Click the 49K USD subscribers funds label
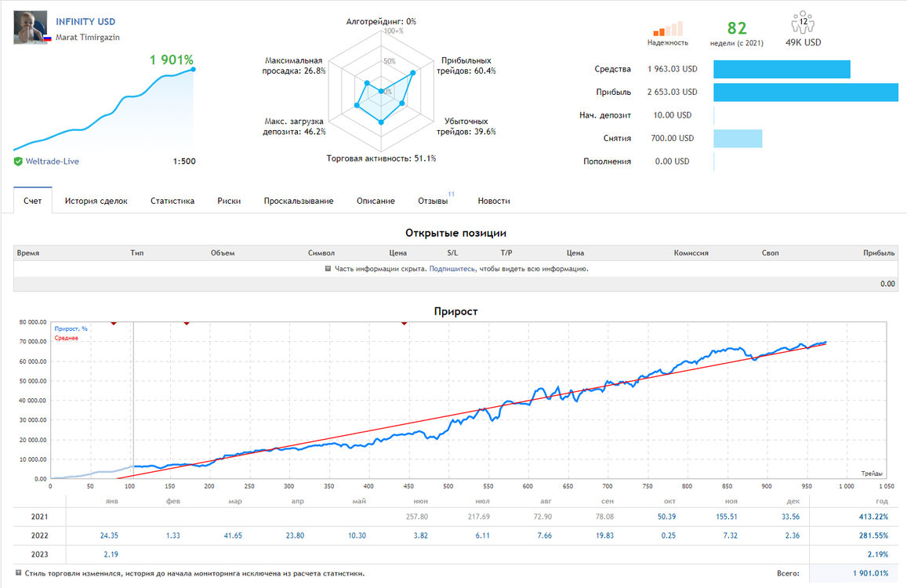Screen dimensions: 907x588 coord(803,42)
